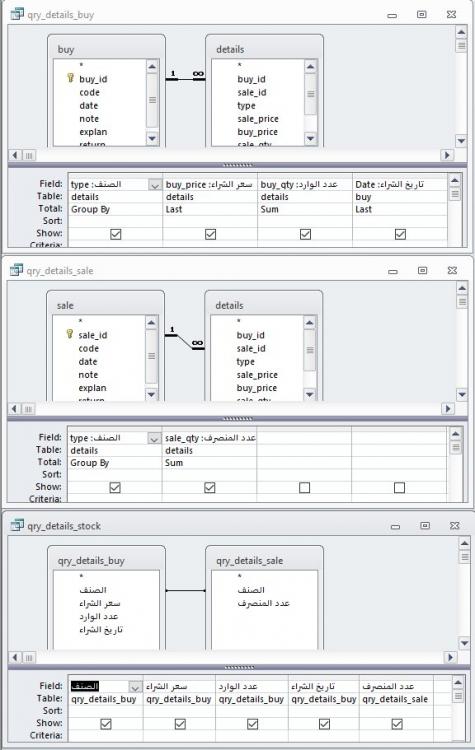This screenshot has width=475, height=750.
Task: Click Last total cell under buy_price
Action: [x=210, y=209]
